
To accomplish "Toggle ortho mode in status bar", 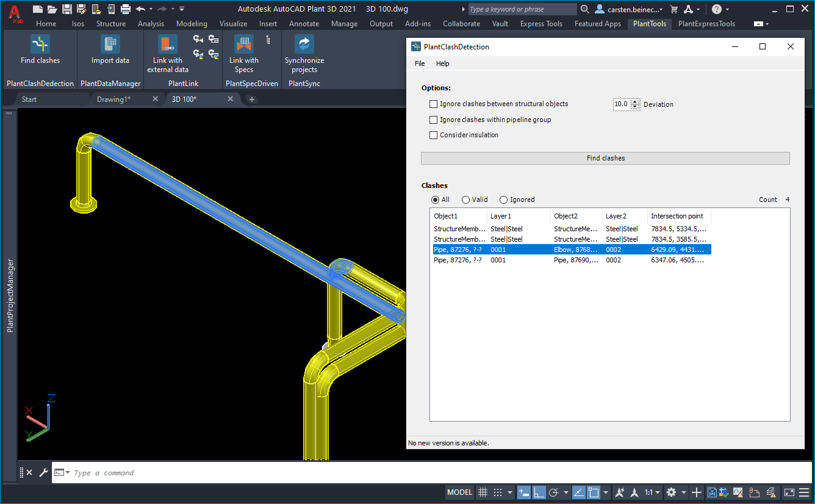I will point(539,492).
